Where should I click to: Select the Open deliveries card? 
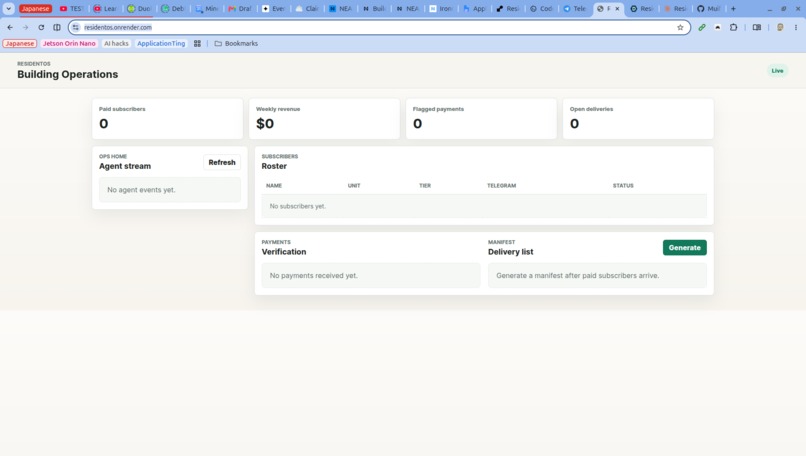638,119
